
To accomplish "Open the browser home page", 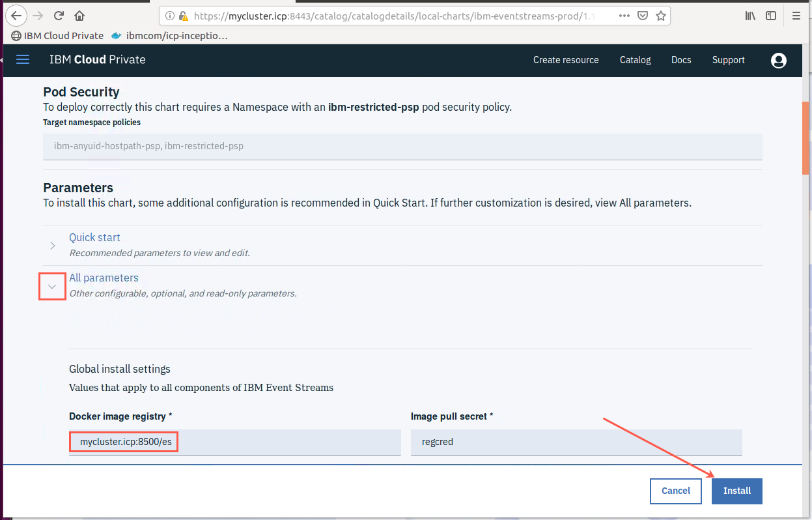I will click(x=79, y=16).
